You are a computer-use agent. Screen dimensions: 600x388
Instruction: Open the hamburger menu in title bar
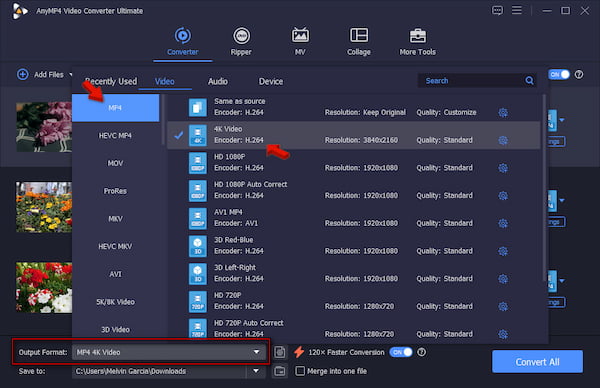[x=517, y=10]
